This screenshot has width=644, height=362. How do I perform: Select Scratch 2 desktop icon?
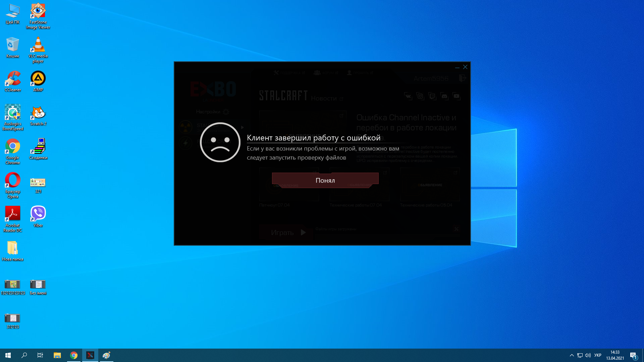(x=38, y=116)
